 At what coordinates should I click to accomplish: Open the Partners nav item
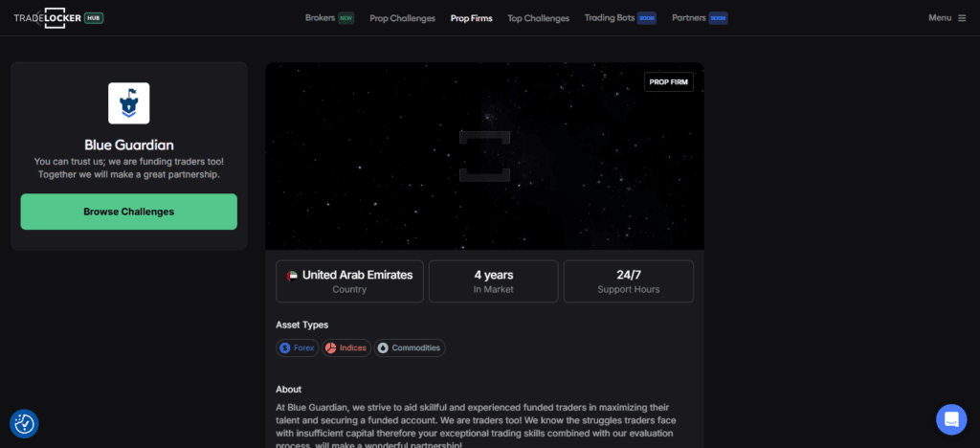pyautogui.click(x=689, y=18)
